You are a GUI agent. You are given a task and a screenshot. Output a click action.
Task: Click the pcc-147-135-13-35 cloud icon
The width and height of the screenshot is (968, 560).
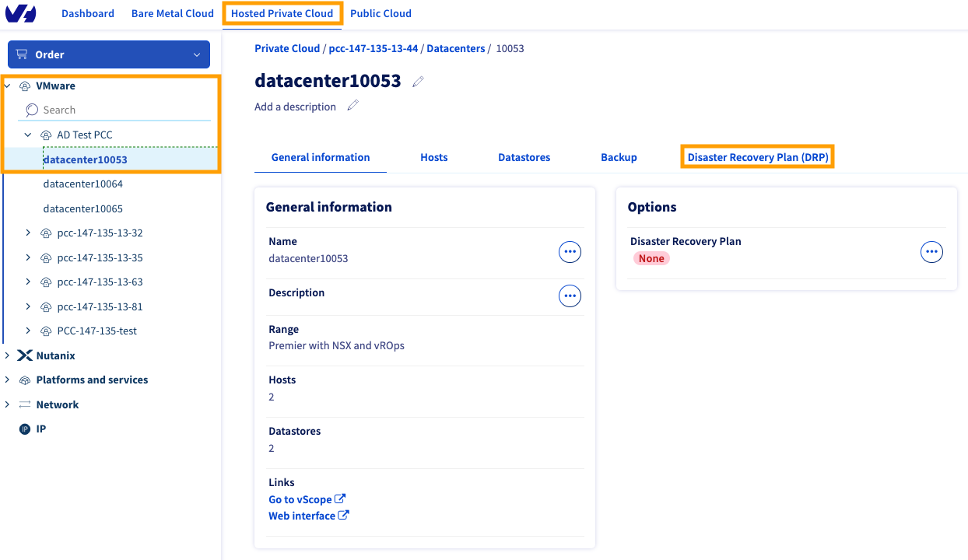point(46,257)
